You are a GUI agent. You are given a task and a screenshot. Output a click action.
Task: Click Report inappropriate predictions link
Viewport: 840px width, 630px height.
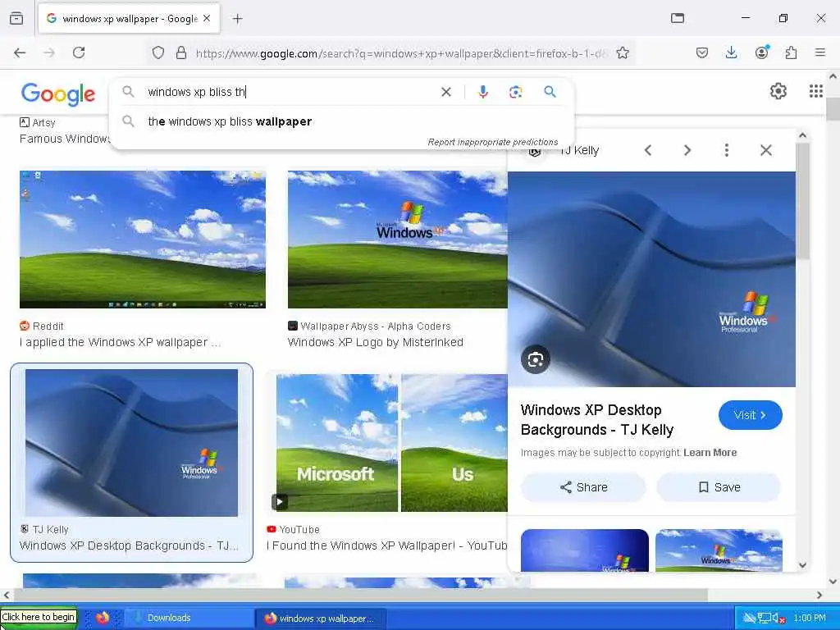[x=492, y=142]
